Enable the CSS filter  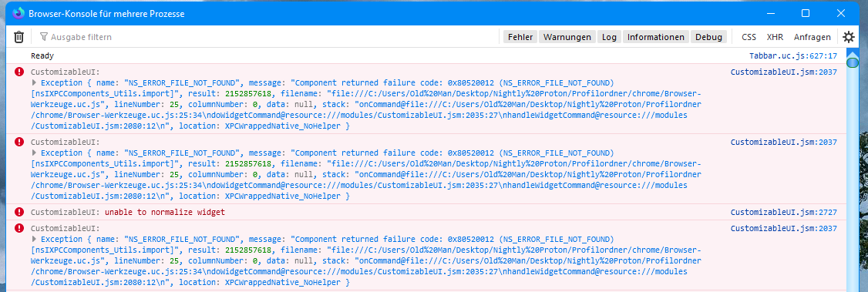pos(749,37)
